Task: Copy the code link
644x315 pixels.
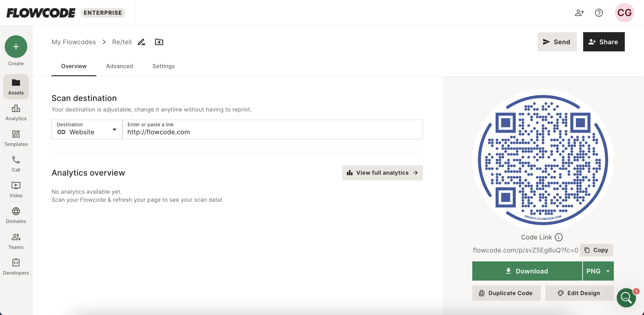Action: coord(596,250)
